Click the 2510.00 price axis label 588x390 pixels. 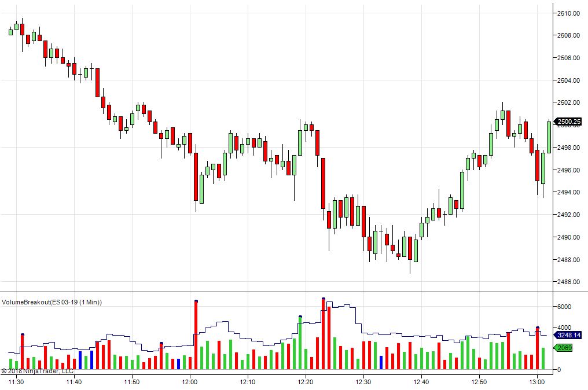[x=568, y=13]
